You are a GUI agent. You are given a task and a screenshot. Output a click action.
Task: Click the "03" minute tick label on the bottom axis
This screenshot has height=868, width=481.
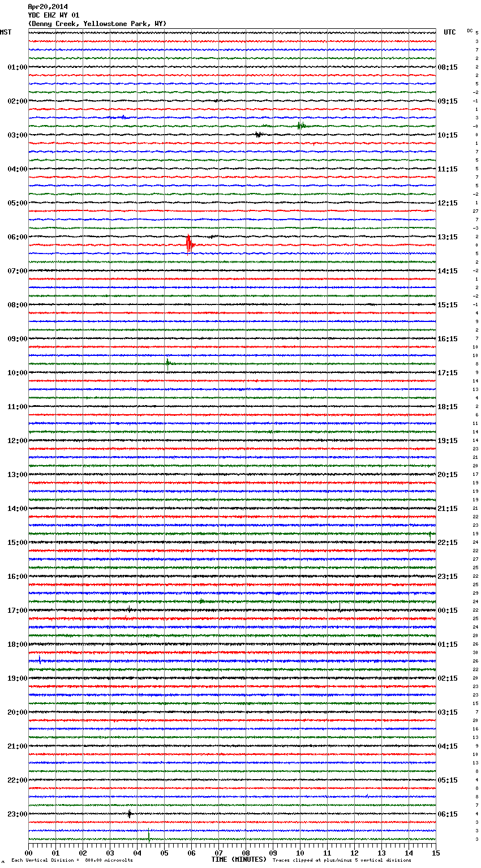point(110,853)
